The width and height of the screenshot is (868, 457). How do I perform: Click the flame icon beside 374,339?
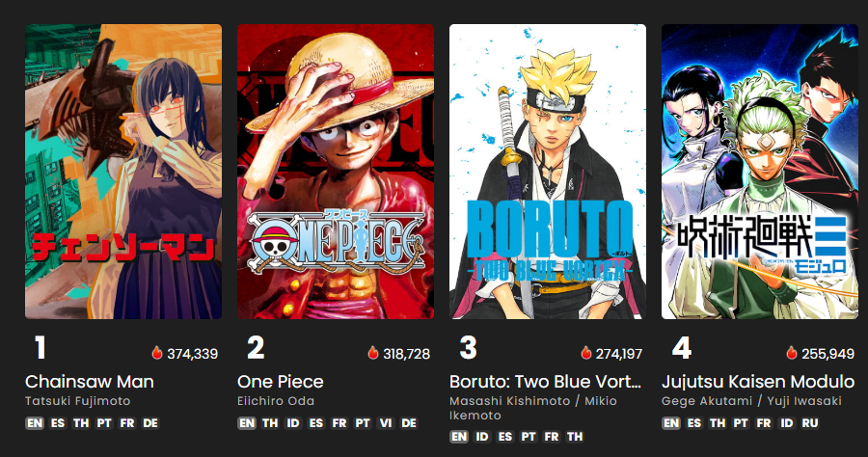(x=157, y=353)
